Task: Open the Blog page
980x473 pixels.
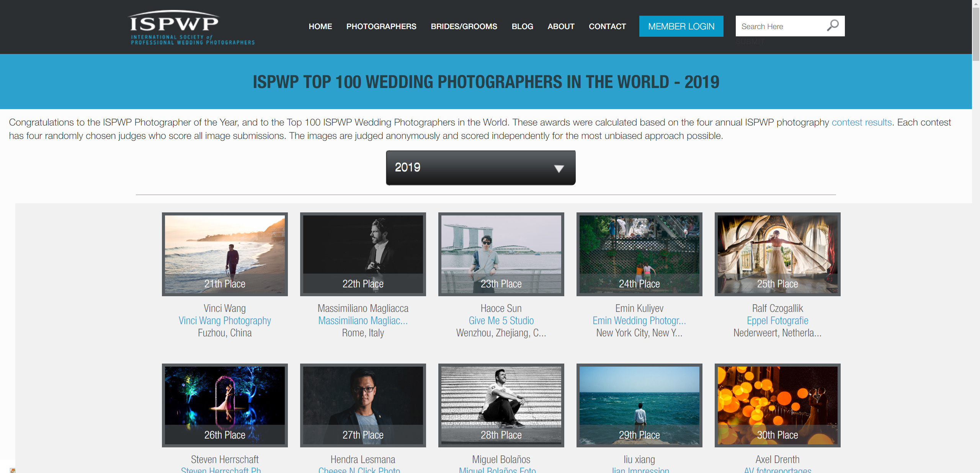Action: [x=522, y=26]
